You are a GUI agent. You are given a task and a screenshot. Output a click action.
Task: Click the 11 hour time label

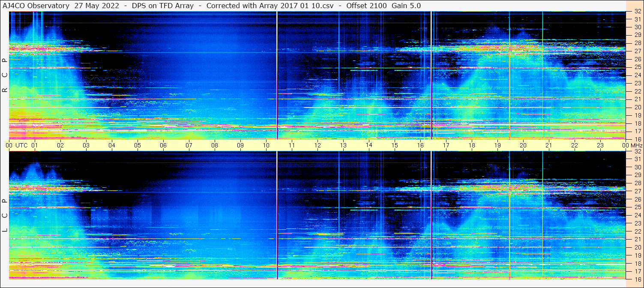(x=292, y=145)
